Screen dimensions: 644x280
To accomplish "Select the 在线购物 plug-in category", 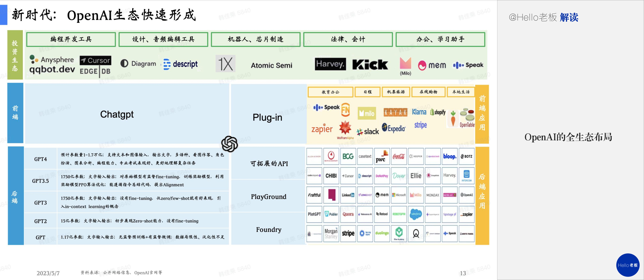I will click(428, 92).
